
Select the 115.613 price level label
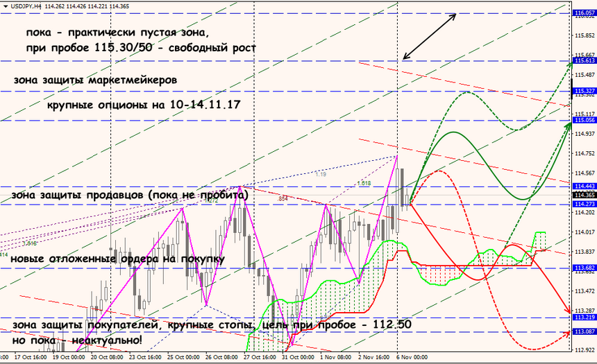coord(585,60)
